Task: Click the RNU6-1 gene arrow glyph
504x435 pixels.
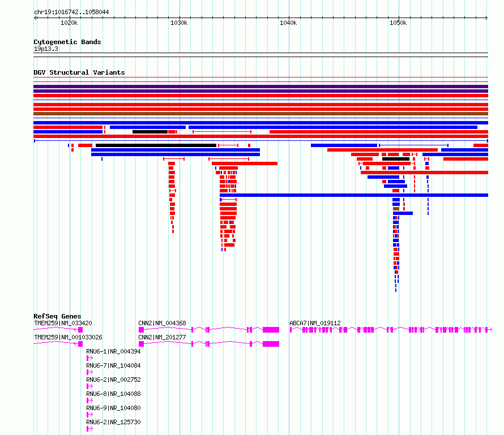Action: 89,358
